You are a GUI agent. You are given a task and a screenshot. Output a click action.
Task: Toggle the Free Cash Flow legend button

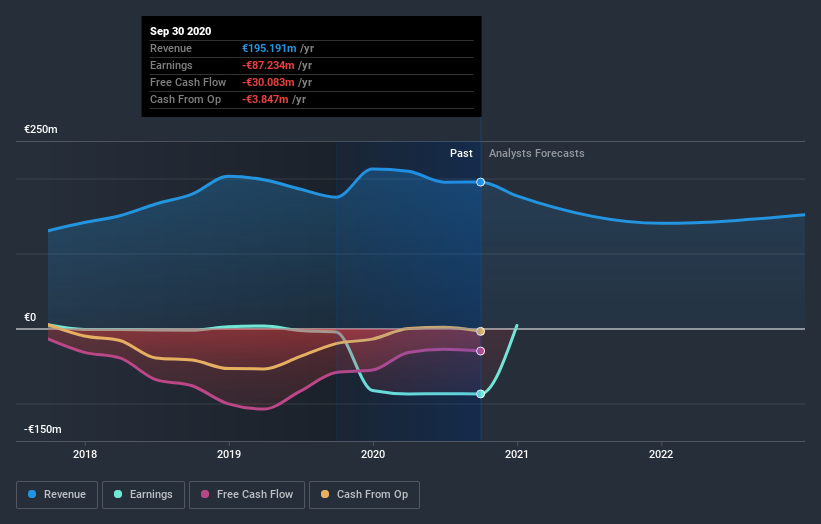tap(247, 495)
